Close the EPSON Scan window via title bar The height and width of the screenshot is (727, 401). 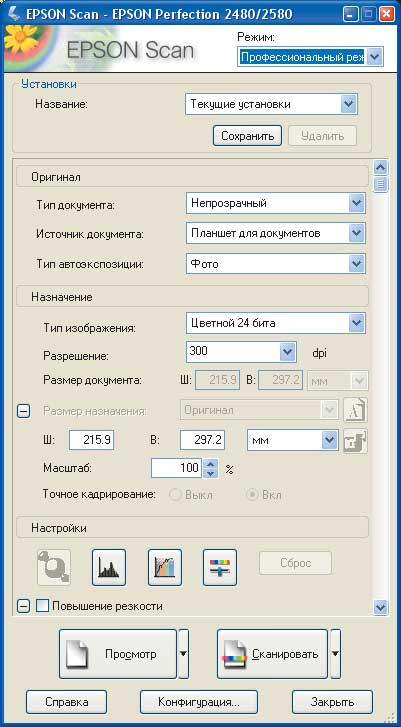(387, 14)
